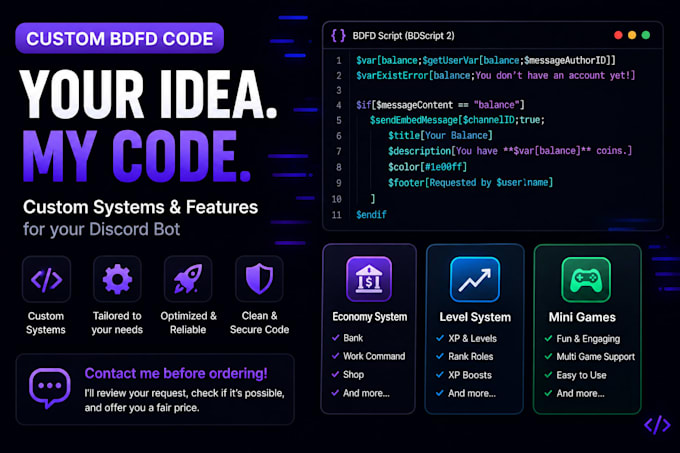Click the Clean & Secure Code shield icon
Screen dimensions: 680x453
coord(259,280)
